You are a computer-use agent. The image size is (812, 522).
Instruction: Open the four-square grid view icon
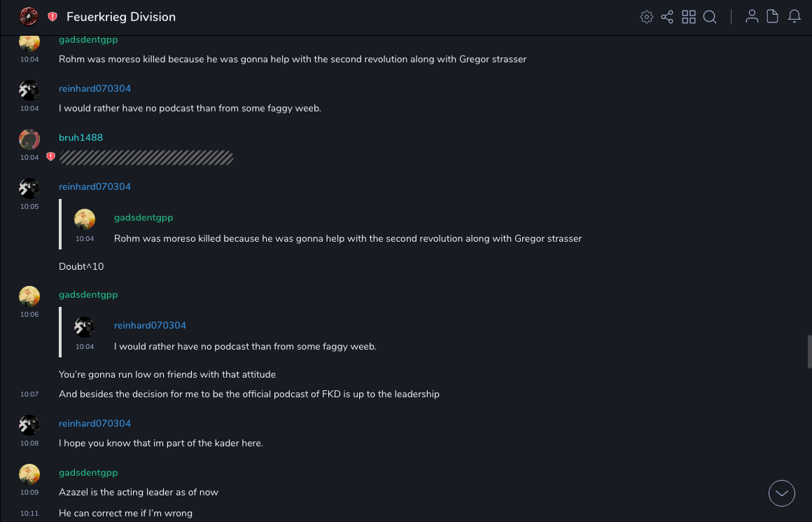pos(689,17)
